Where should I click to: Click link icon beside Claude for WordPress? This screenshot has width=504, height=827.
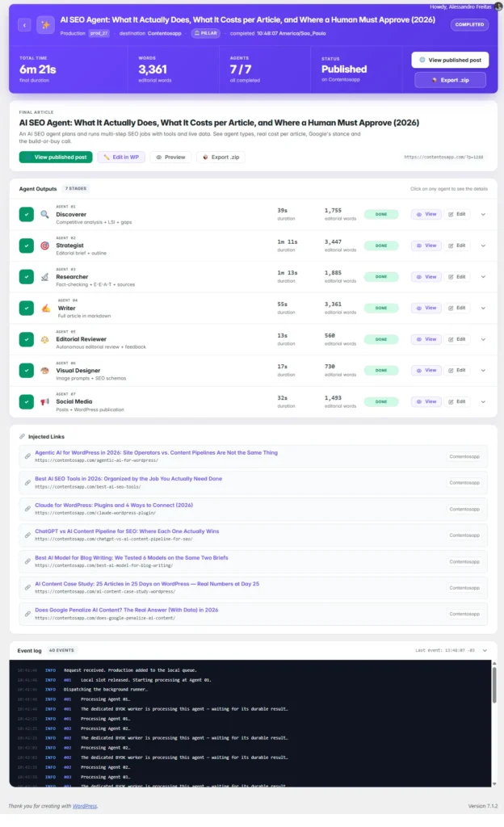point(27,509)
